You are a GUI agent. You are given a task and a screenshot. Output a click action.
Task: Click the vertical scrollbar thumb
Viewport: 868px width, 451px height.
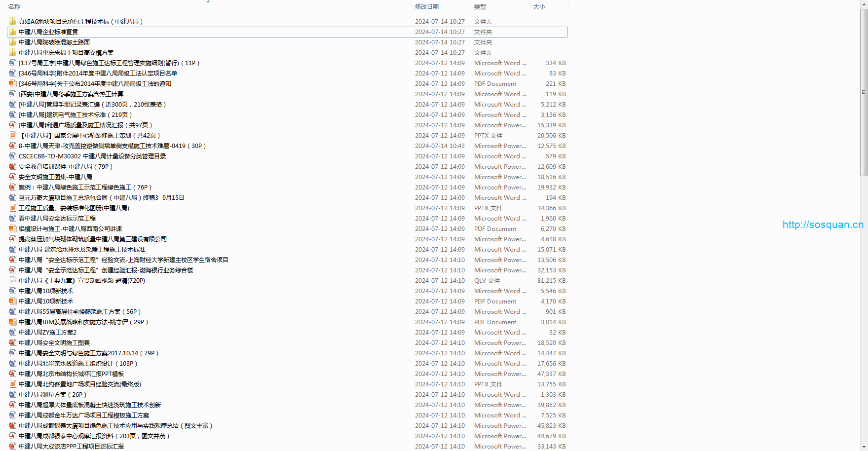tap(864, 93)
